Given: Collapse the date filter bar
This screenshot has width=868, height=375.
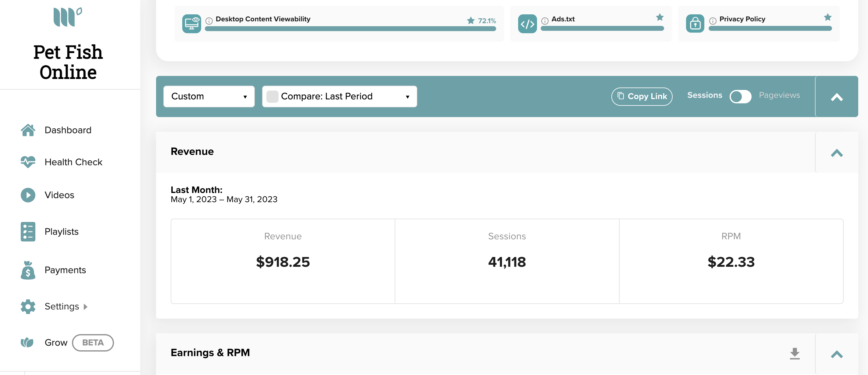Looking at the screenshot, I should 837,97.
